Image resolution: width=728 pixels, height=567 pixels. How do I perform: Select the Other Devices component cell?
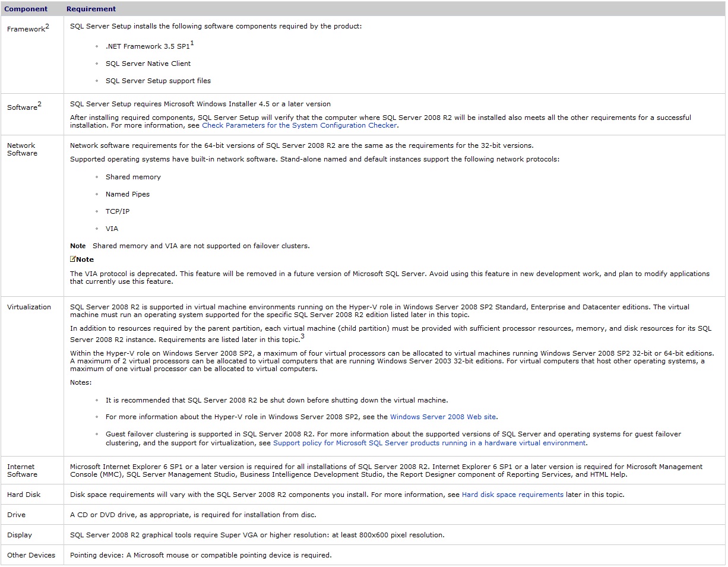click(x=33, y=555)
